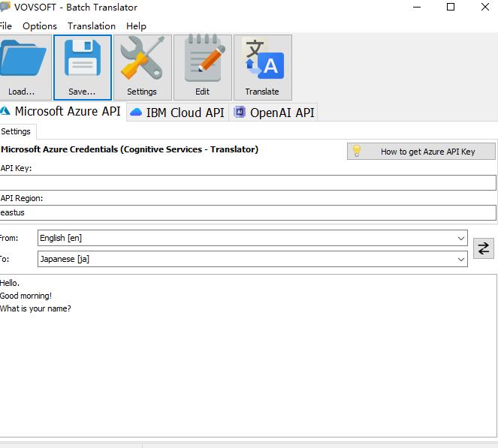498x448 pixels.
Task: Select the English [en] source language box
Action: coord(252,238)
